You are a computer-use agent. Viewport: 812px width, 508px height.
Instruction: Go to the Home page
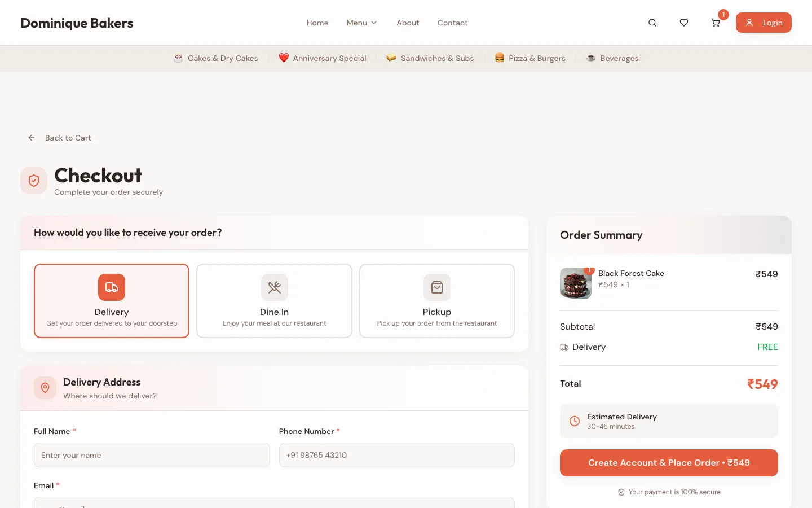[x=317, y=23]
